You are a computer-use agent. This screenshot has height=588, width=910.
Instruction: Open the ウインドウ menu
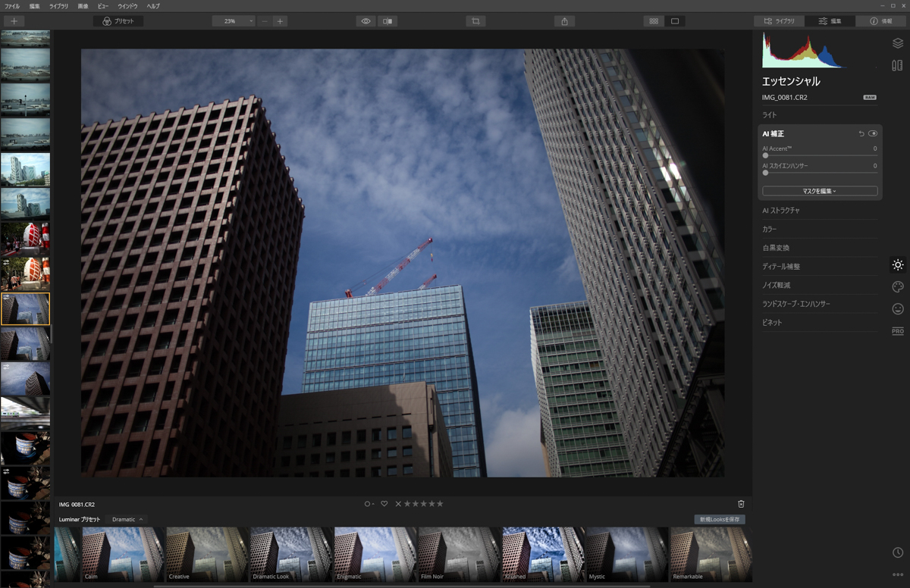click(x=127, y=6)
